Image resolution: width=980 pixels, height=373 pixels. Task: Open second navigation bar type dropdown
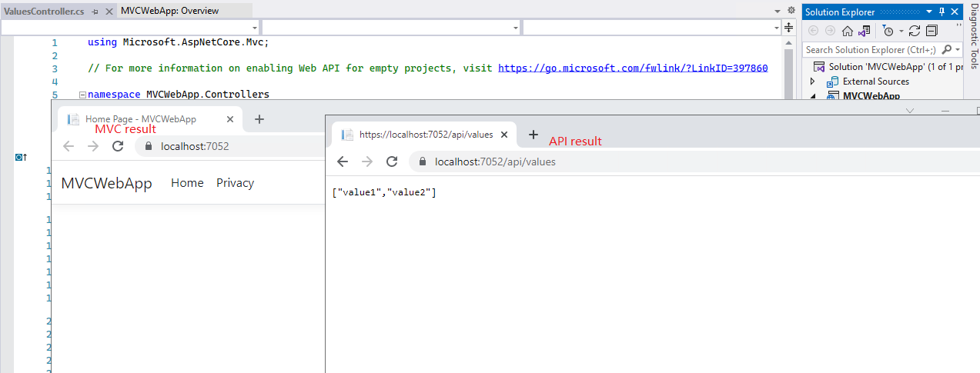coord(516,28)
